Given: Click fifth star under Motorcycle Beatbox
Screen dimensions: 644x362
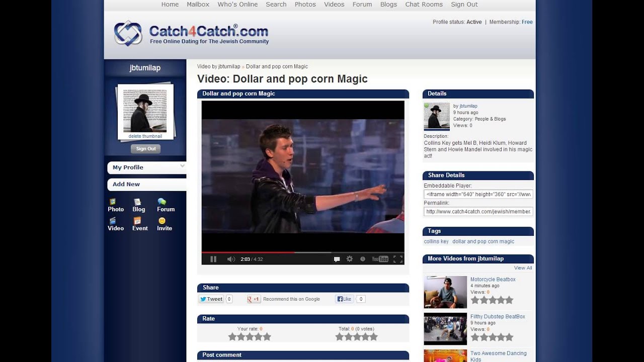Looking at the screenshot, I should [509, 300].
